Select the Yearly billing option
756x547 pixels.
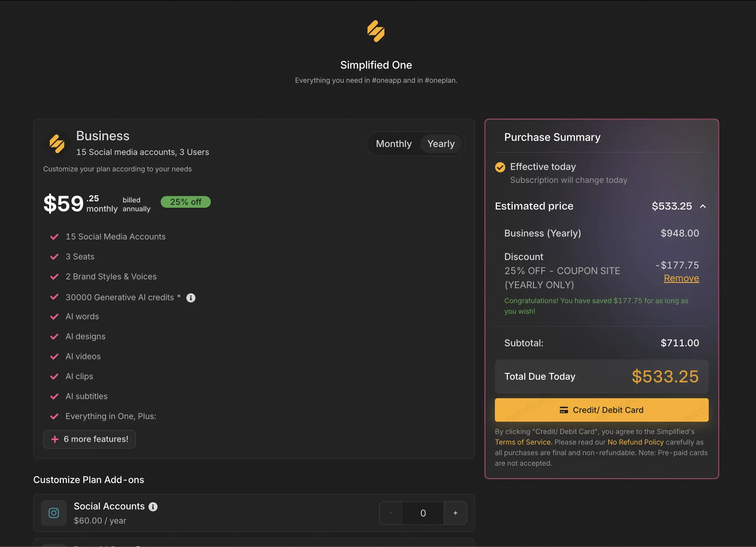click(441, 143)
